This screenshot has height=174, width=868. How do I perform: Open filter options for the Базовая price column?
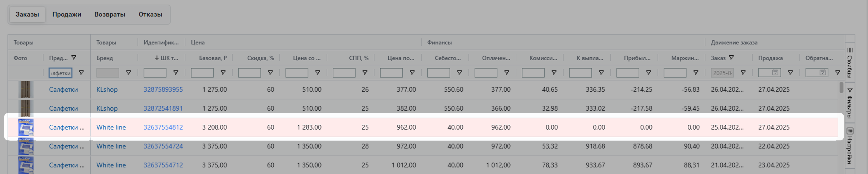[223, 73]
